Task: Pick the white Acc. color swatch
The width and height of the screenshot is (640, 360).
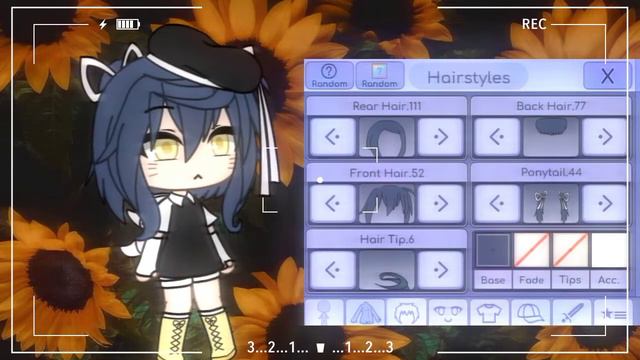Action: (609, 250)
